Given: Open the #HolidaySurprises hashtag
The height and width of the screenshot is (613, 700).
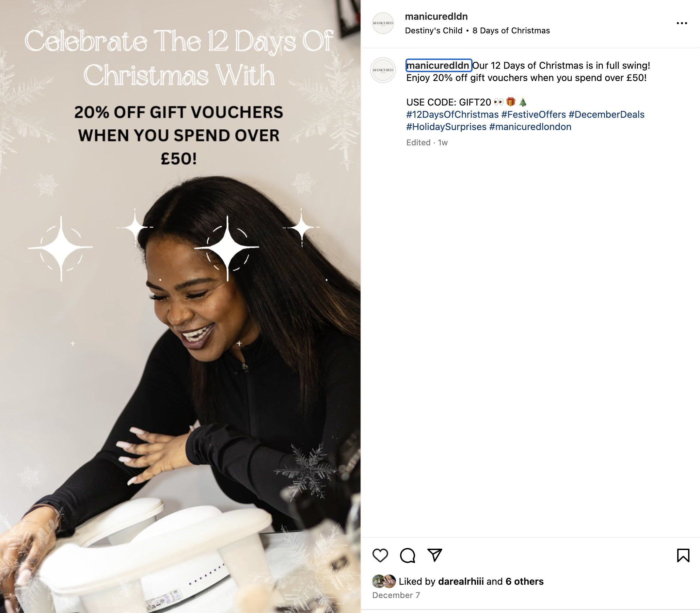Looking at the screenshot, I should pos(446,127).
